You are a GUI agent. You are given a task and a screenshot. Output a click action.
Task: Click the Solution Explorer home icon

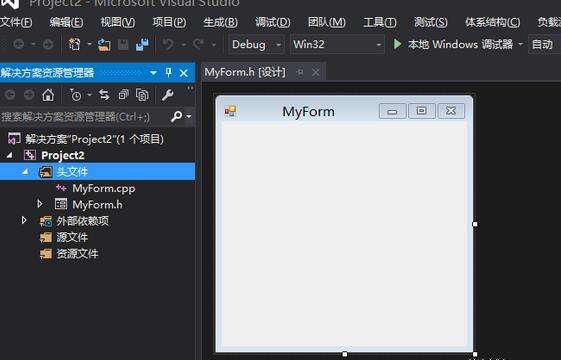click(48, 95)
